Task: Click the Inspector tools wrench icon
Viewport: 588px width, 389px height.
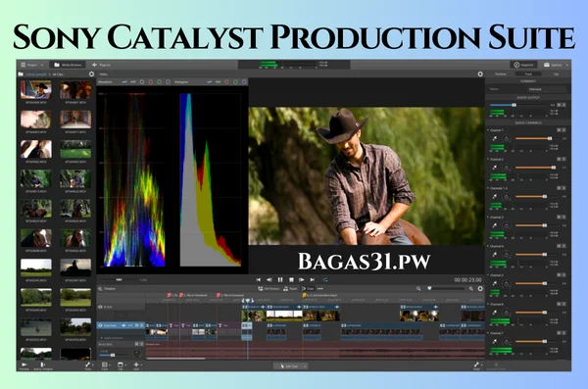Action: 496,366
